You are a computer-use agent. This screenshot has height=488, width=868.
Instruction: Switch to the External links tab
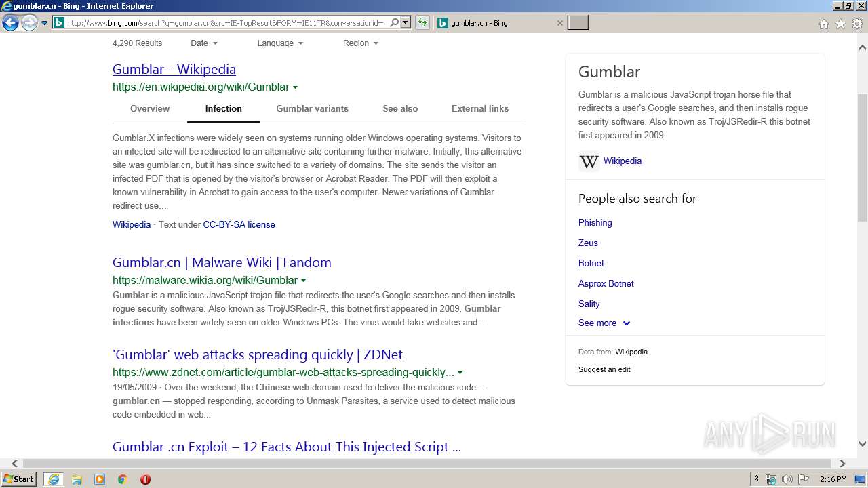pyautogui.click(x=480, y=108)
